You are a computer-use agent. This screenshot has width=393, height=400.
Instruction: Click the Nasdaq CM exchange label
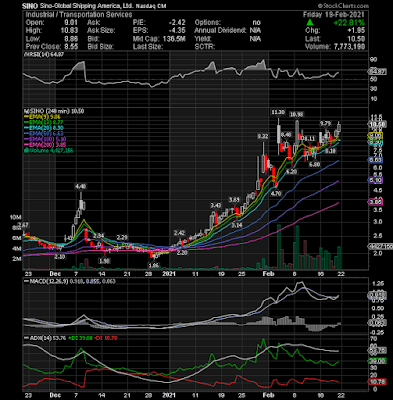pos(151,6)
